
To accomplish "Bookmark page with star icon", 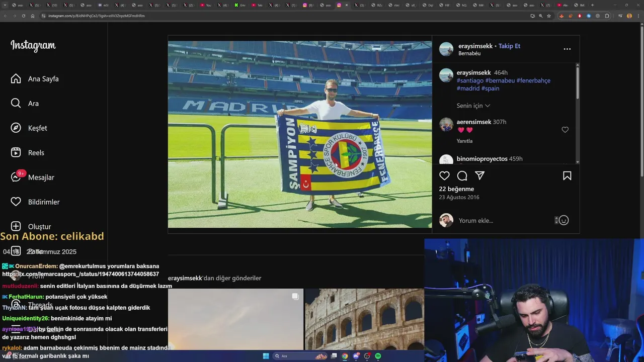I will (x=549, y=16).
